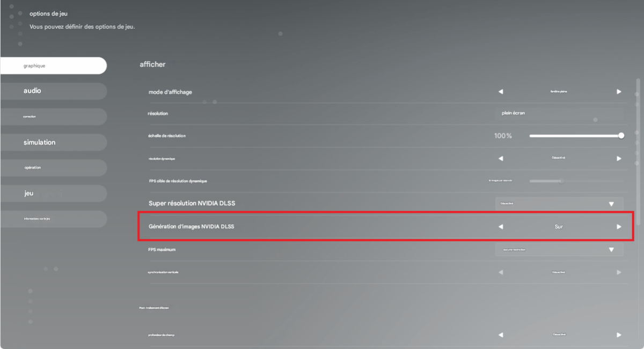Open Super résolution NVIDIA DLSS dropdown
The image size is (644, 349).
(559, 204)
